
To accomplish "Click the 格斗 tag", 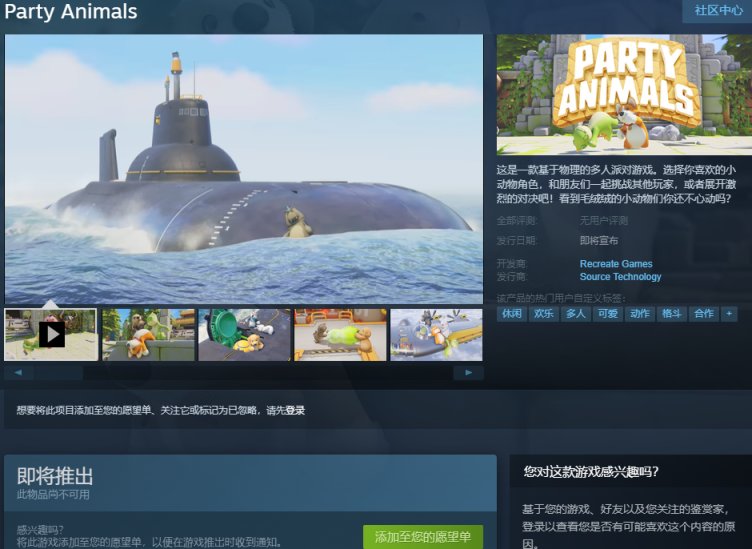I will coord(672,313).
